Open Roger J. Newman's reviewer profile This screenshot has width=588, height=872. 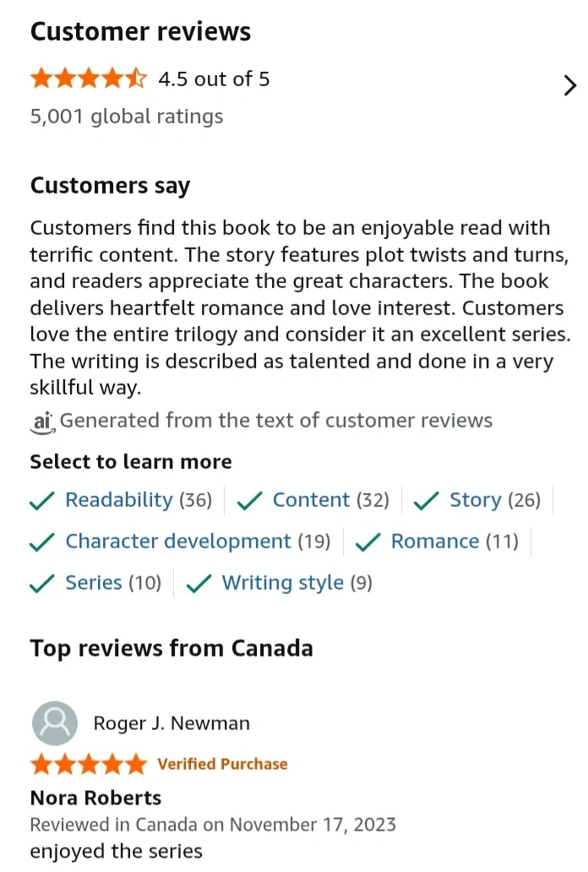(171, 723)
